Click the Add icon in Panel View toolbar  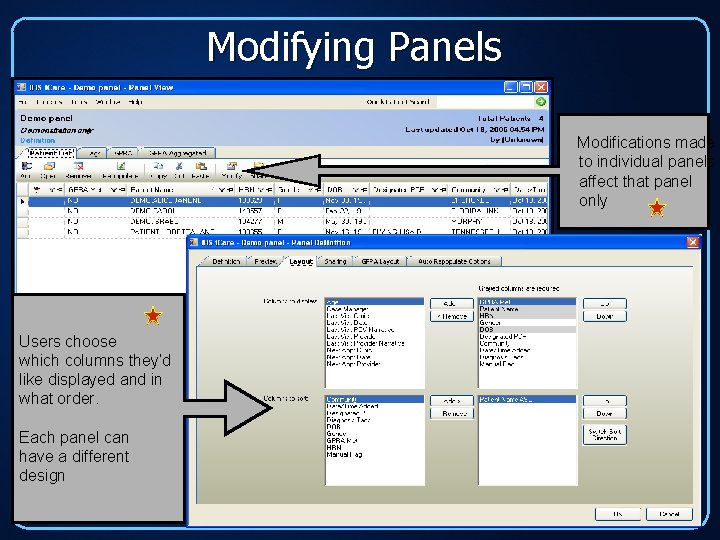click(x=26, y=169)
